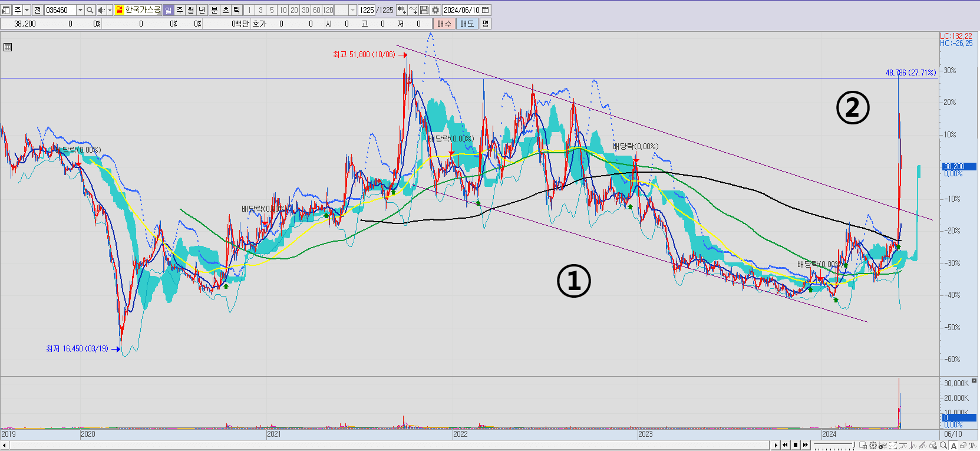Open the dropdown arrow beside speaker icon
The width and height of the screenshot is (980, 451).
[110, 10]
